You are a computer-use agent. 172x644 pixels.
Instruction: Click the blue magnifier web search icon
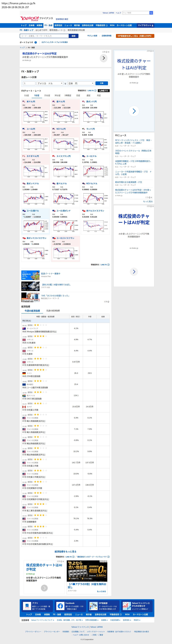tap(151, 13)
